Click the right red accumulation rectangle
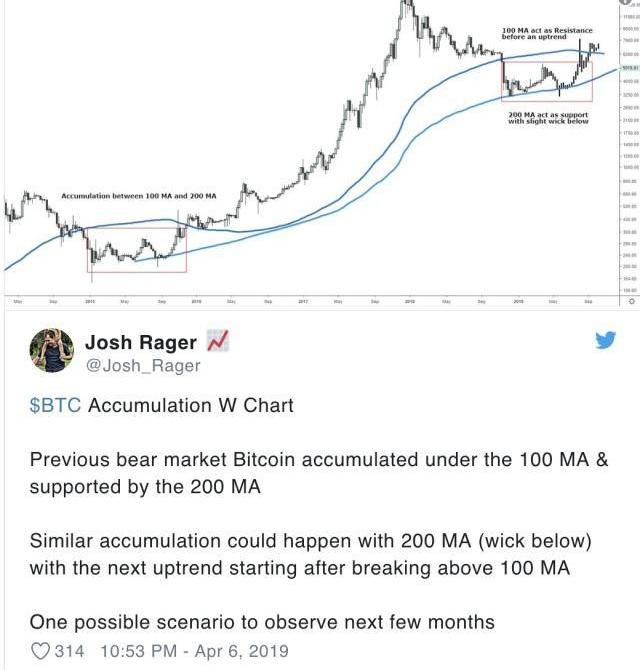Viewport: 640px width, 670px height. click(x=547, y=82)
